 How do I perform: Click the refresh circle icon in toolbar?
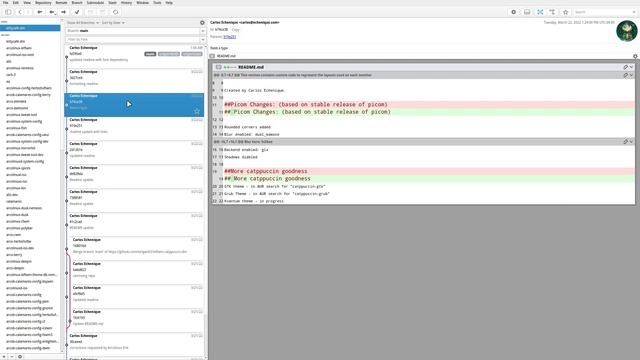coord(116,12)
